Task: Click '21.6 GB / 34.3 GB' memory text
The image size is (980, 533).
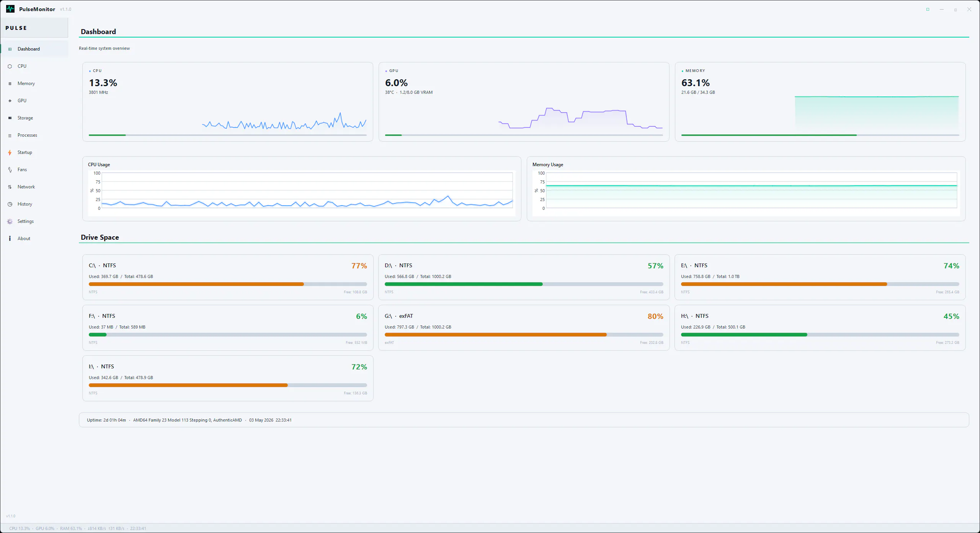Action: tap(698, 92)
